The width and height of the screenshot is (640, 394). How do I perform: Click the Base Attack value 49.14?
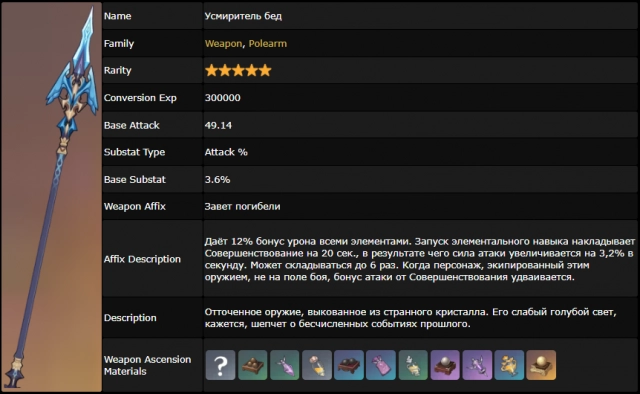click(x=218, y=125)
